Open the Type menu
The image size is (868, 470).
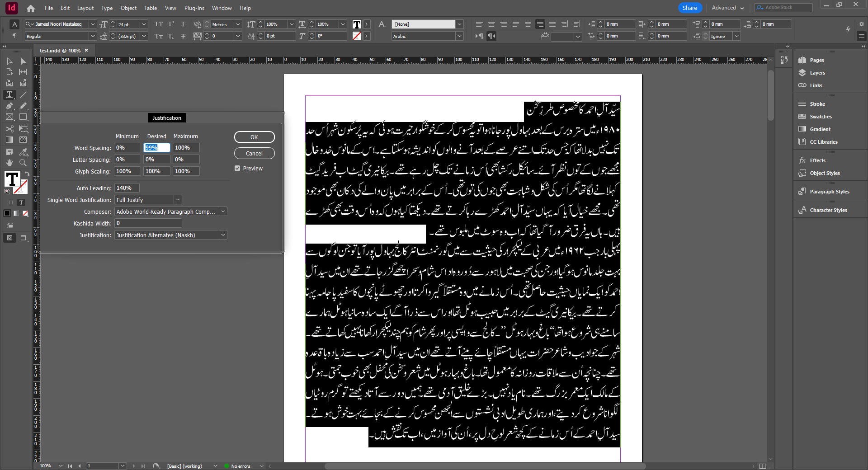(x=107, y=8)
